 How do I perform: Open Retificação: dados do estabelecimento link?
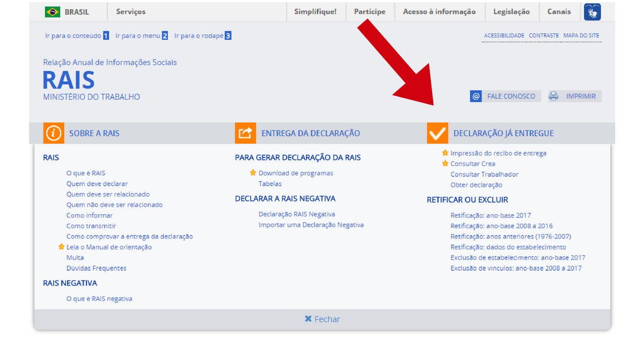(x=508, y=247)
